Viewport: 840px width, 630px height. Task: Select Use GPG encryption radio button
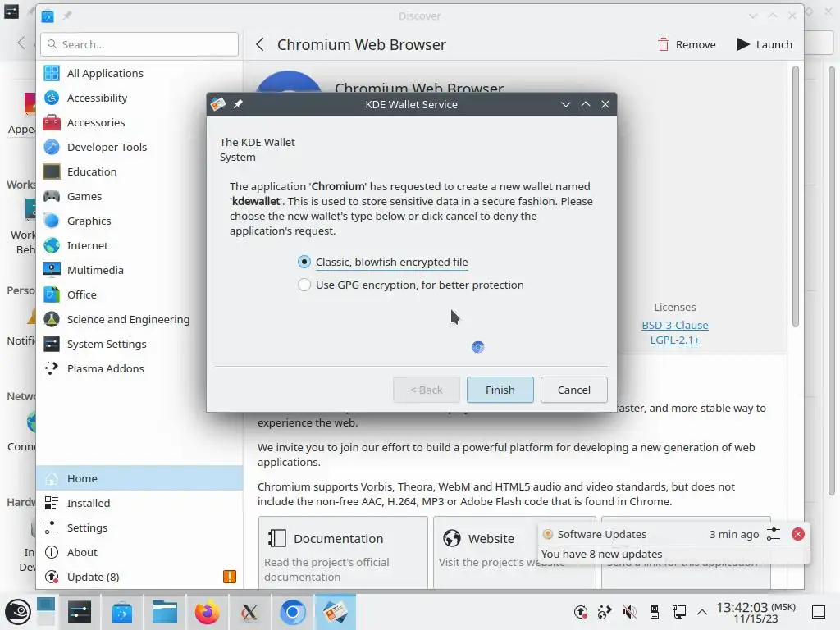pos(304,285)
